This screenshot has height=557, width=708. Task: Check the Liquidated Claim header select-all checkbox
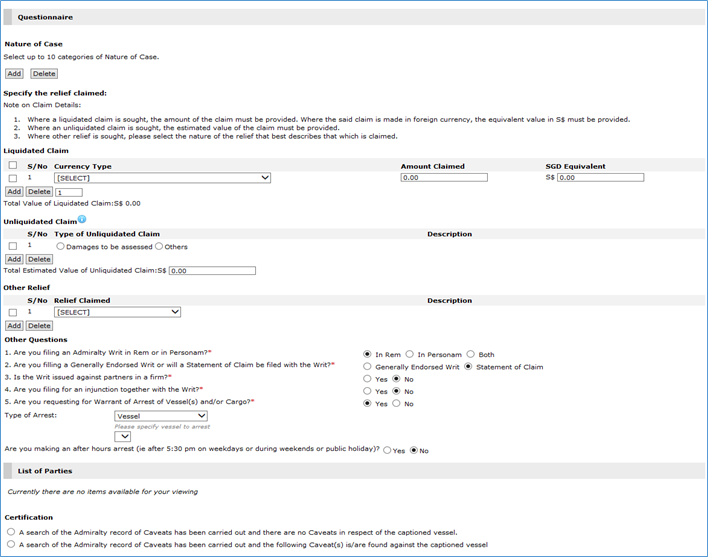pyautogui.click(x=12, y=166)
